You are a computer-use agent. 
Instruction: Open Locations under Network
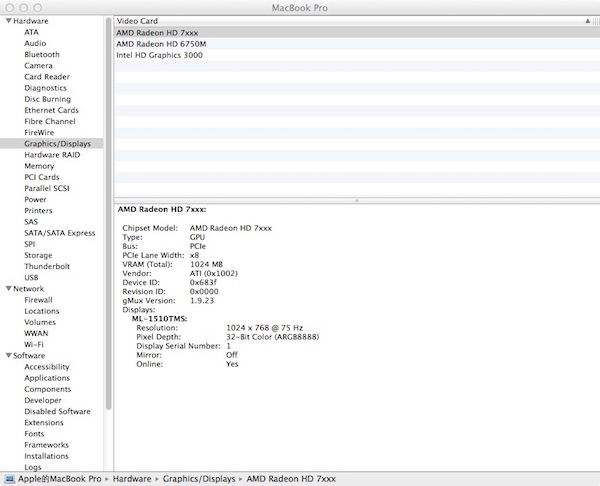tap(42, 311)
